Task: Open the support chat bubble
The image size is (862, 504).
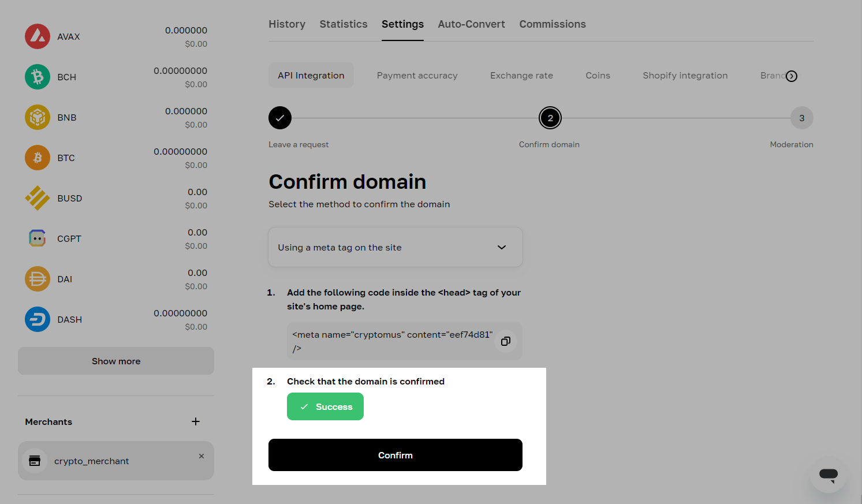Action: pyautogui.click(x=828, y=475)
